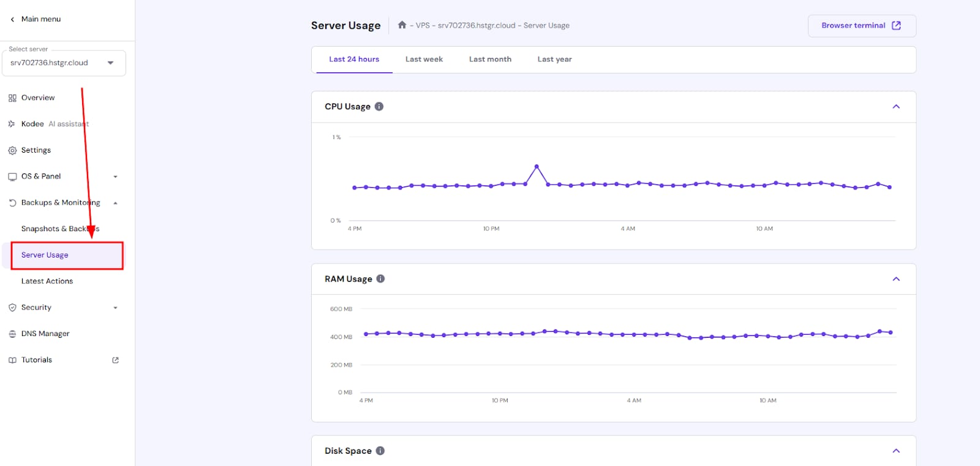The image size is (980, 466).
Task: Go back to Main menu
Action: point(35,19)
